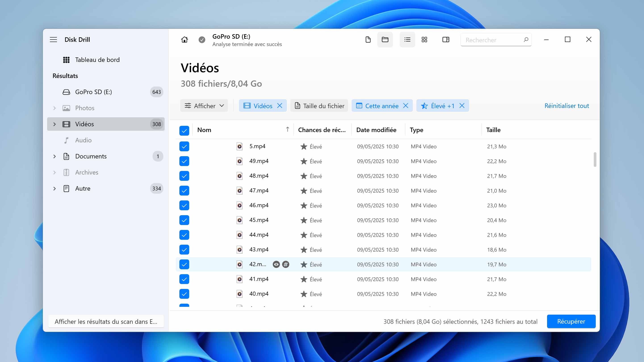Select the Vidéos category
Viewport: 644px width, 362px height.
click(x=106, y=124)
